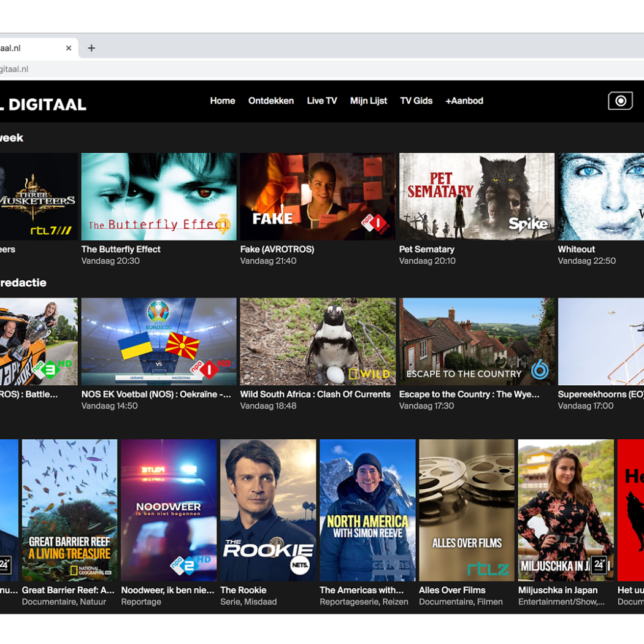Open the Whiteout thumbnail

click(601, 196)
